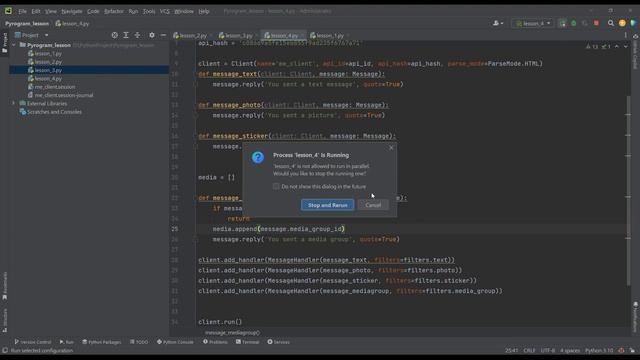Open Project panel settings gear

[152, 36]
